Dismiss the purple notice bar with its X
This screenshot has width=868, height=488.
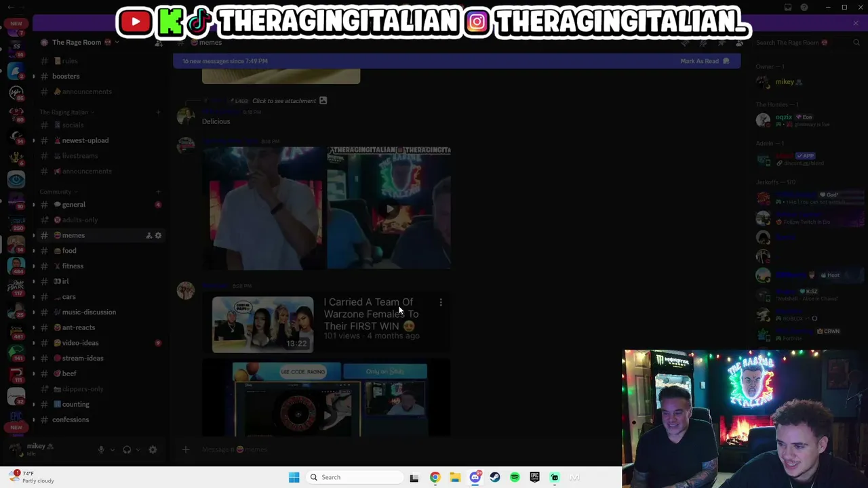(856, 24)
